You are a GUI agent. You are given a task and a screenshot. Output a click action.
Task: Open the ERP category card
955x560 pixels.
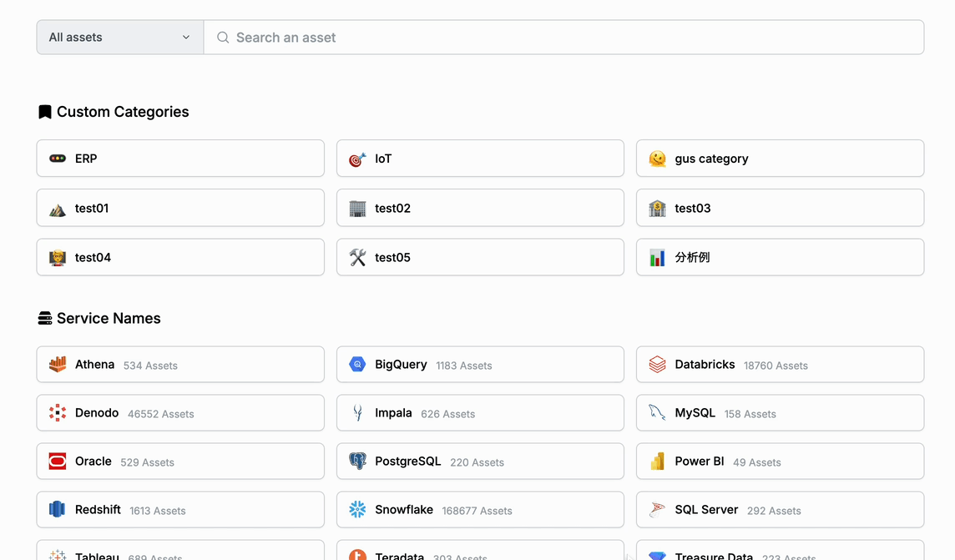(x=180, y=159)
